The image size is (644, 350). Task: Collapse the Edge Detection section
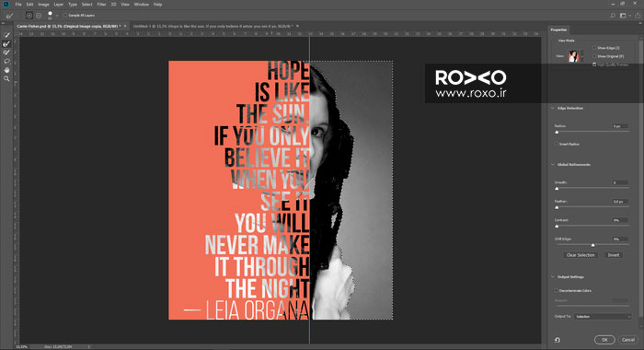tap(552, 108)
